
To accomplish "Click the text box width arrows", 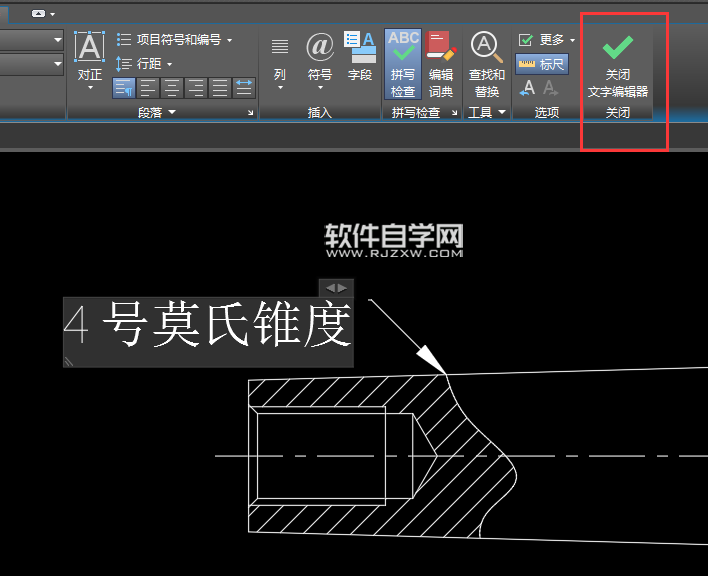I will click(336, 288).
